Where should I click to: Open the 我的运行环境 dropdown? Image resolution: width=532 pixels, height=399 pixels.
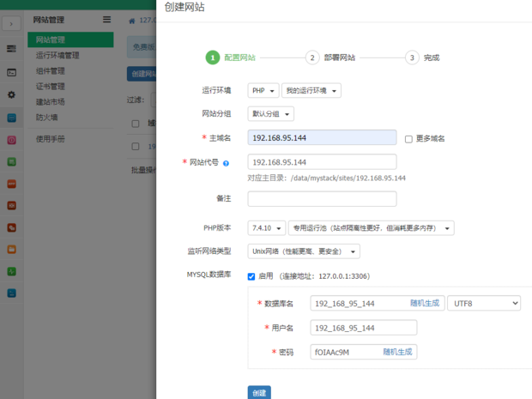(311, 91)
